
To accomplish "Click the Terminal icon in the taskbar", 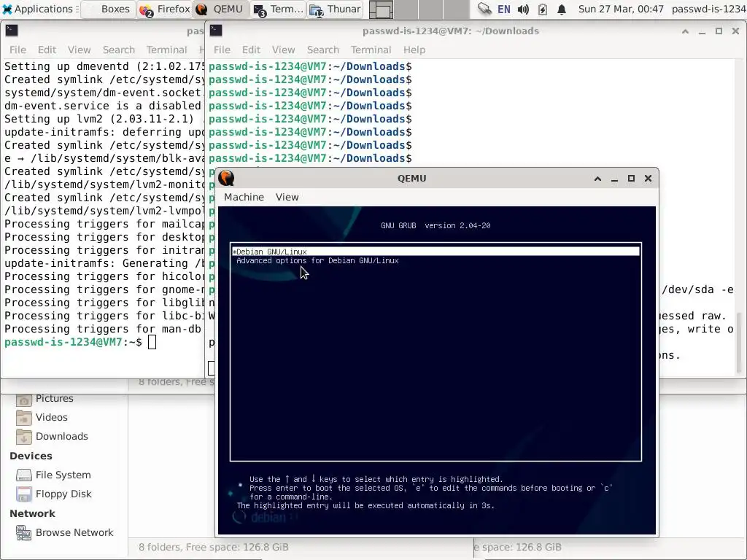I will tap(260, 9).
